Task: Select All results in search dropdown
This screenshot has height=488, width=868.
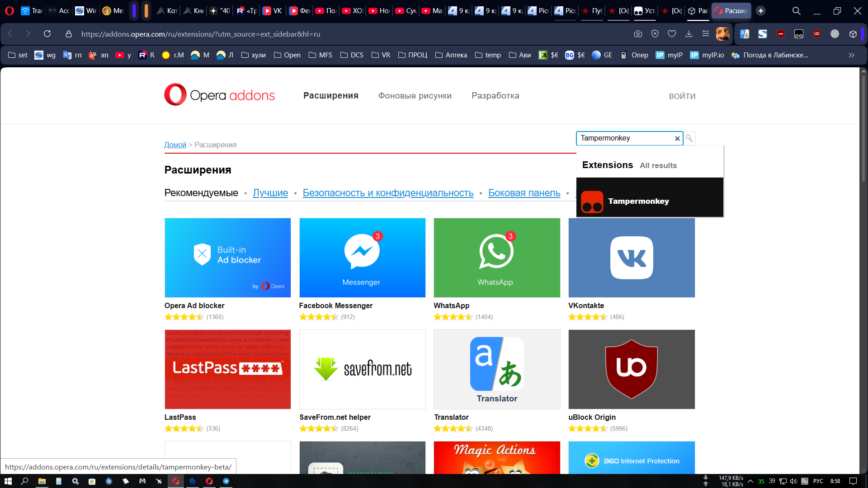Action: [x=658, y=166]
